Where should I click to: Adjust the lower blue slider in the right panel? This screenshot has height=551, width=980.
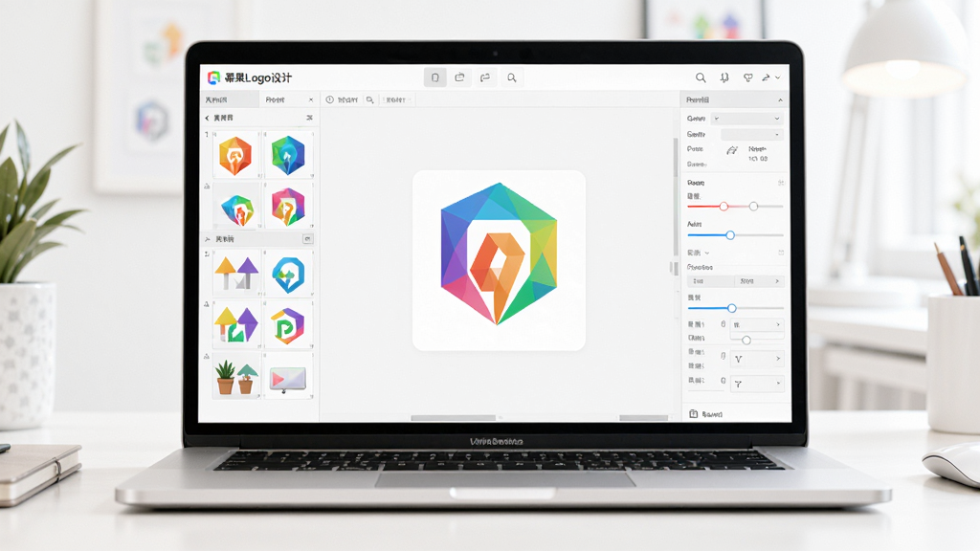click(732, 308)
